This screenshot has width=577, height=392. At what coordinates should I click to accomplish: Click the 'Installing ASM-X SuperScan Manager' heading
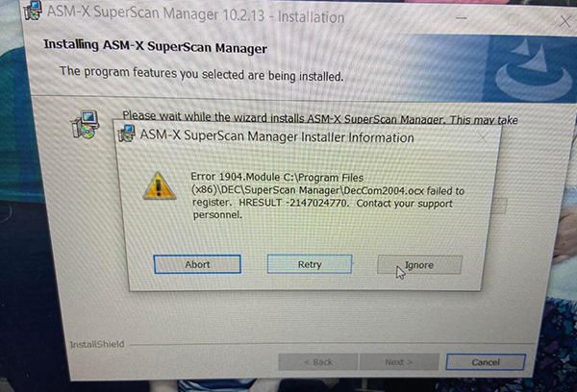tap(155, 47)
